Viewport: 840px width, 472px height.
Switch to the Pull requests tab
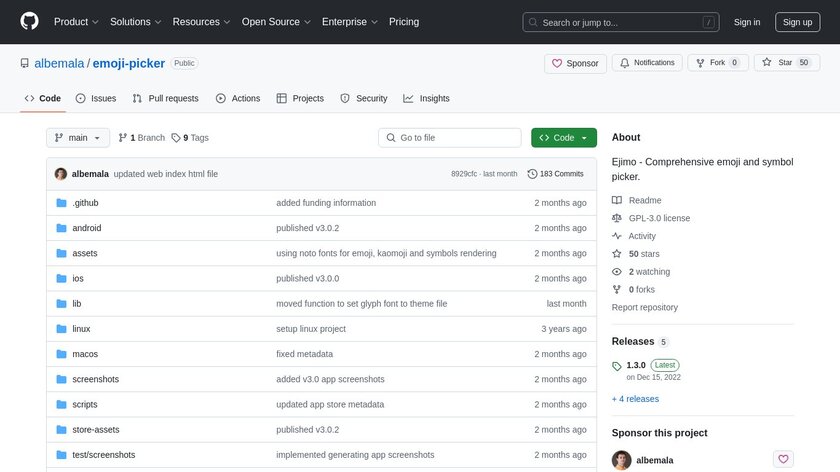165,98
